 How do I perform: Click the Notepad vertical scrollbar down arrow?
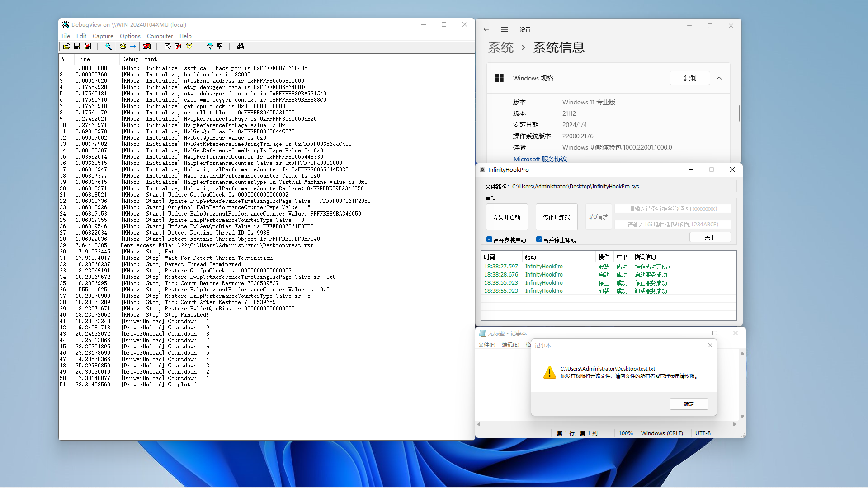click(x=742, y=417)
